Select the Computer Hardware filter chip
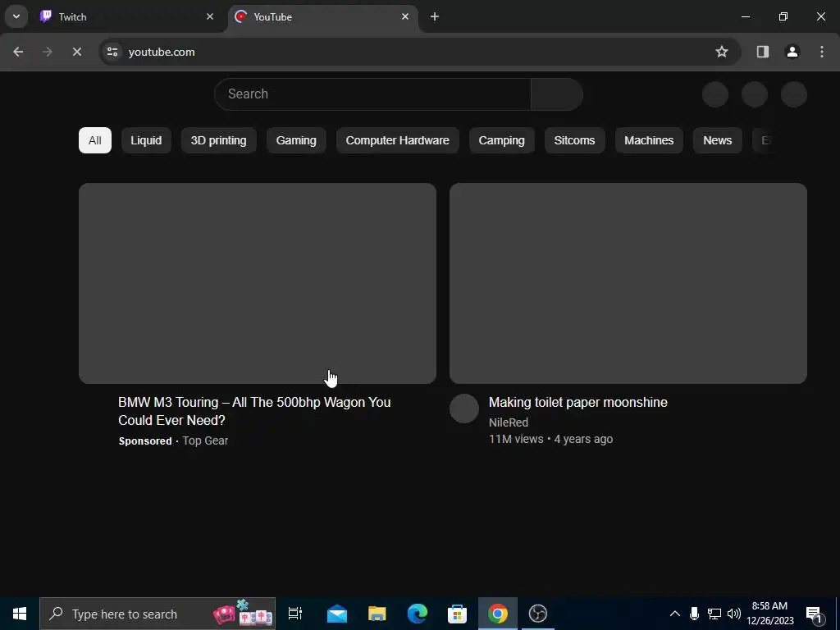840x630 pixels. coord(398,140)
